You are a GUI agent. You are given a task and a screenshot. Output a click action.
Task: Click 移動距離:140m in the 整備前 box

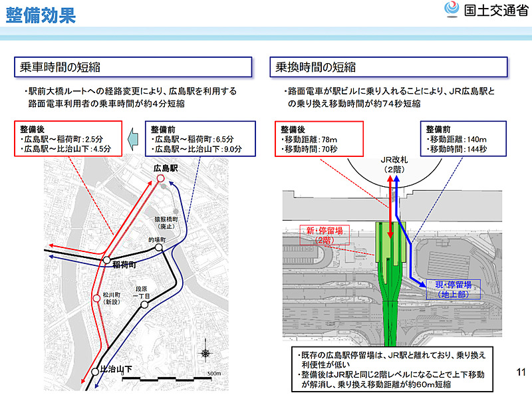[456, 140]
